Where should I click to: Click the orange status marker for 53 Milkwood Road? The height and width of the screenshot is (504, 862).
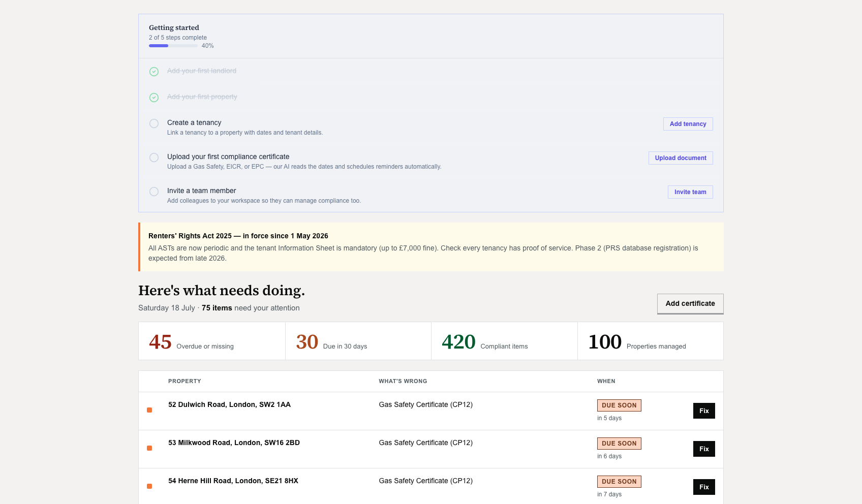149,448
